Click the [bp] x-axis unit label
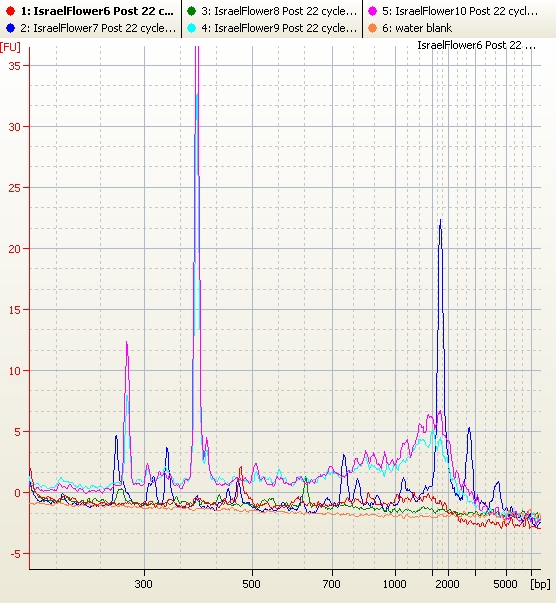 (540, 584)
